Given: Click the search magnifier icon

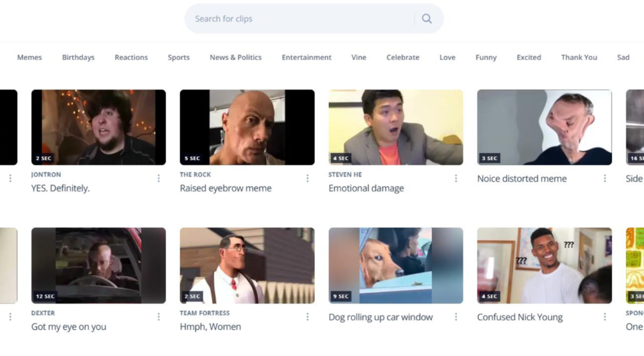Looking at the screenshot, I should tap(427, 19).
